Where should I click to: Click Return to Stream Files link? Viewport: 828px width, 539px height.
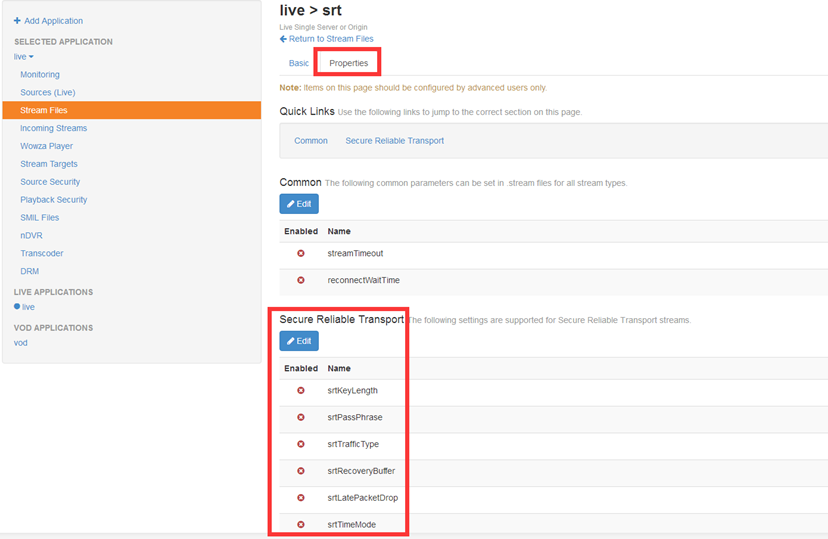pyautogui.click(x=331, y=39)
